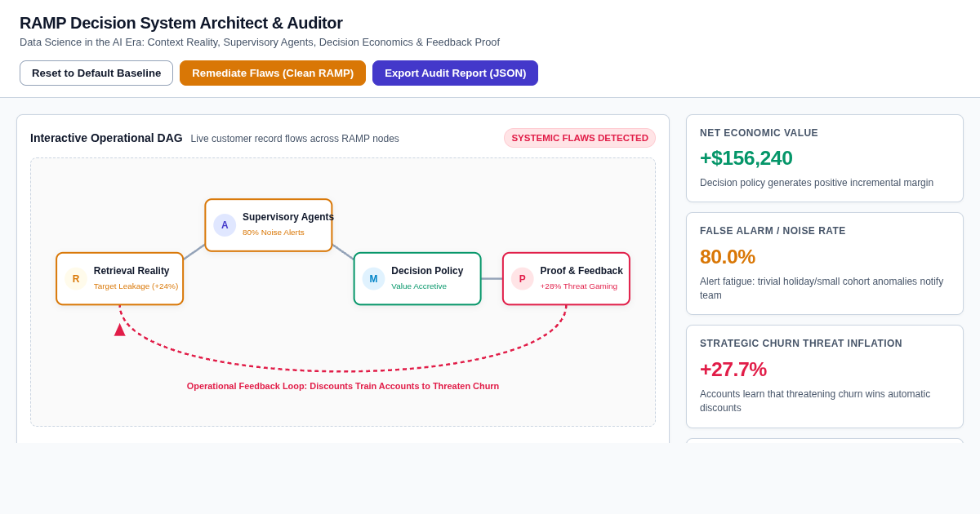Click Strategic Churn Threat Inflation card title
Image resolution: width=980 pixels, height=514 pixels.
801,343
